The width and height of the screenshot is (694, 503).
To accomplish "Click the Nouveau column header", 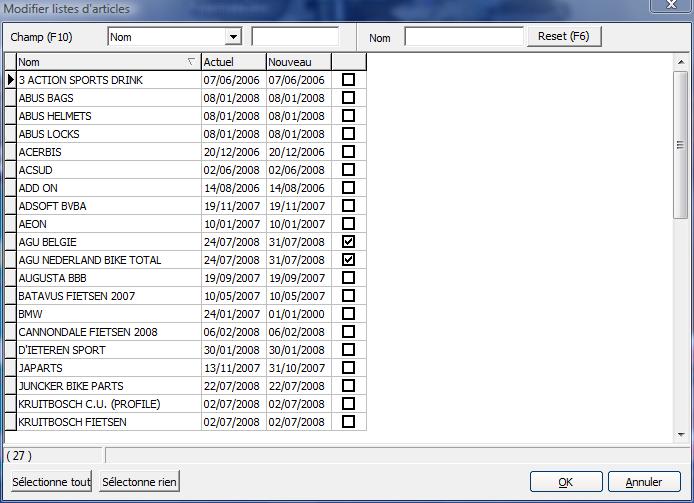I will (299, 62).
